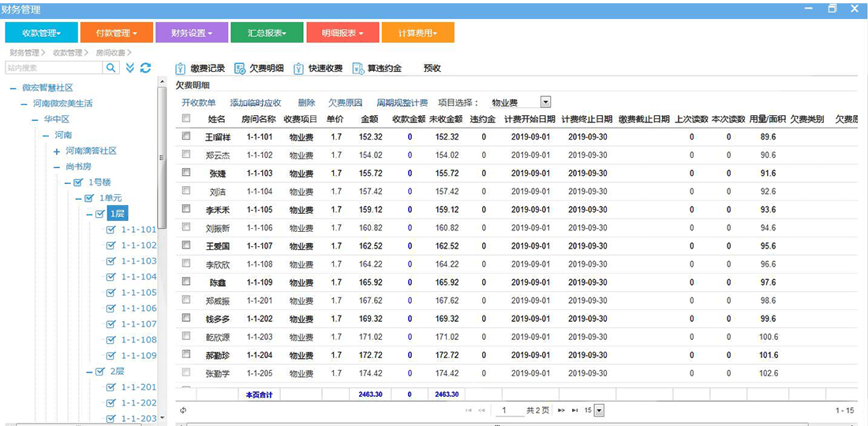Open the page size dropdown showing 15
The image size is (868, 426).
pyautogui.click(x=599, y=410)
